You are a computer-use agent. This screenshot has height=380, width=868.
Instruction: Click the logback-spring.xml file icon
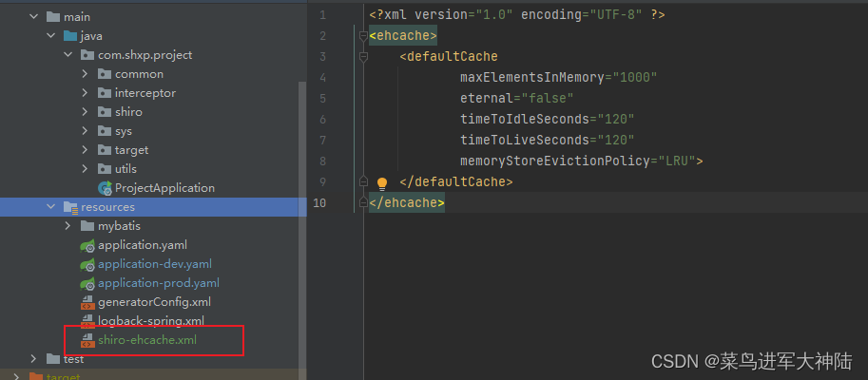click(87, 321)
